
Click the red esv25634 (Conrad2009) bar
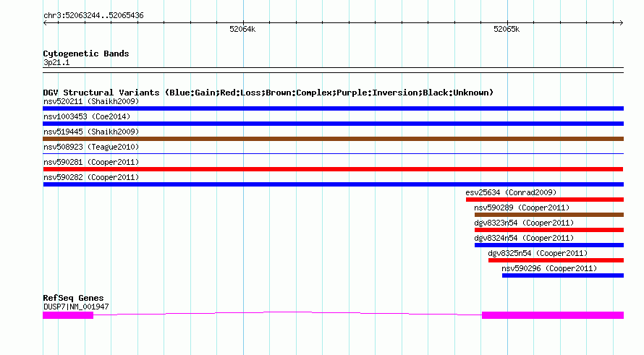[545, 200]
